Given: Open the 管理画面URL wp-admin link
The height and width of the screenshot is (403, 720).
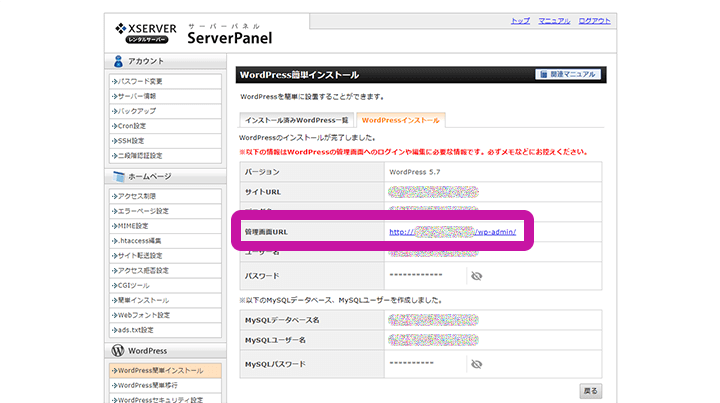Looking at the screenshot, I should pyautogui.click(x=451, y=232).
